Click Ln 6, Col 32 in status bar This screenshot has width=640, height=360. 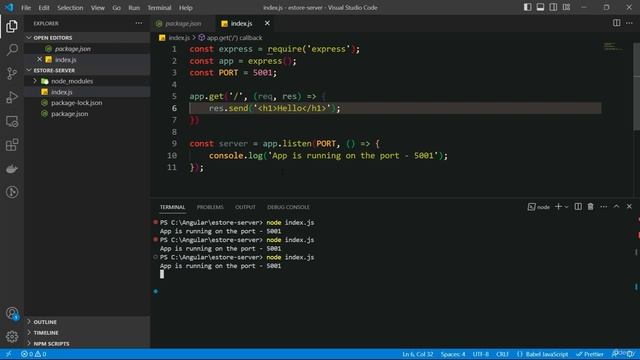pyautogui.click(x=417, y=354)
